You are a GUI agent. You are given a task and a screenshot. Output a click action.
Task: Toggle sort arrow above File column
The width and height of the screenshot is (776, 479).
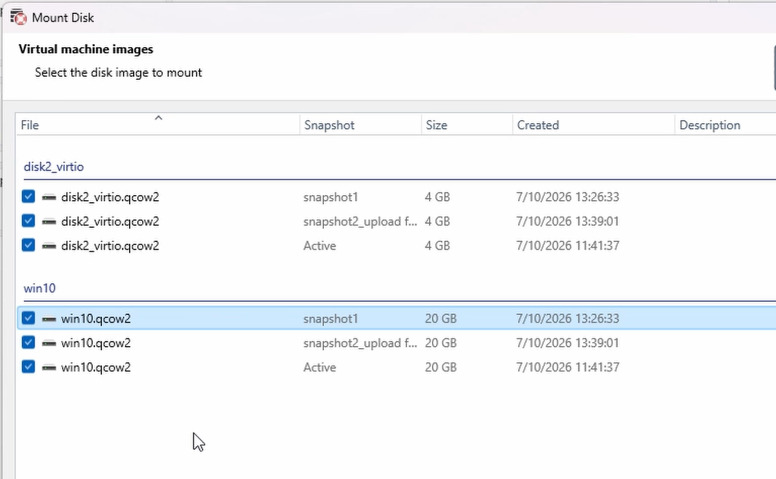pos(158,118)
